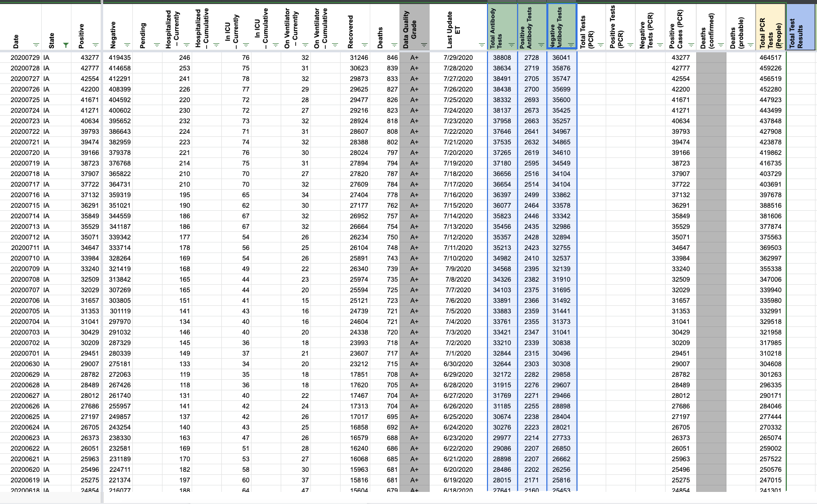Screen dimensions: 817x504
Task: Open the Positive column filter icon
Action: tap(96, 45)
